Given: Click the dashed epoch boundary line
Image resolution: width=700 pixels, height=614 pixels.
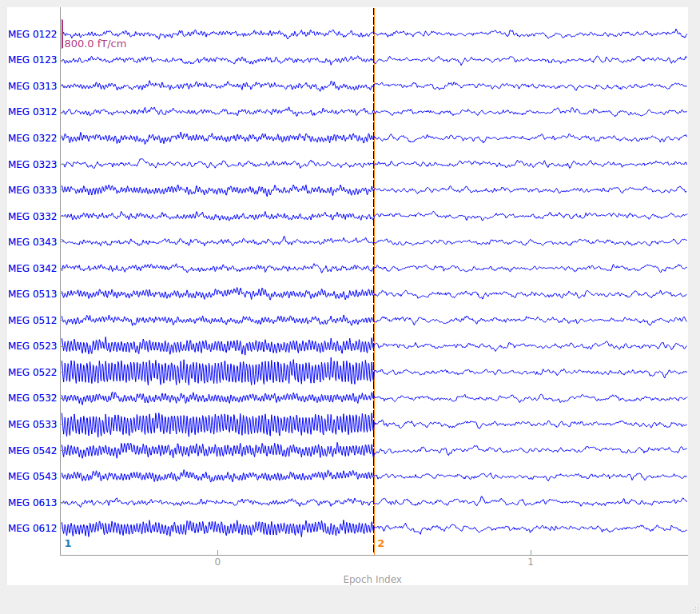Looking at the screenshot, I should click(x=374, y=281).
